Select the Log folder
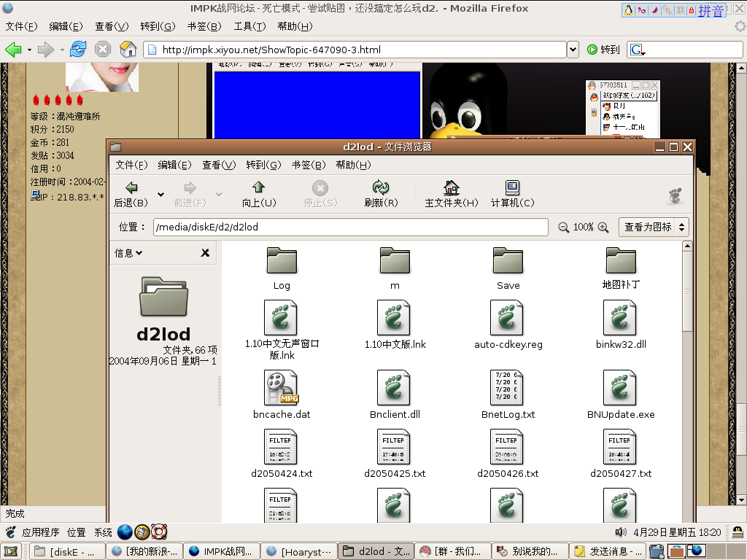747x560 pixels. pyautogui.click(x=282, y=269)
